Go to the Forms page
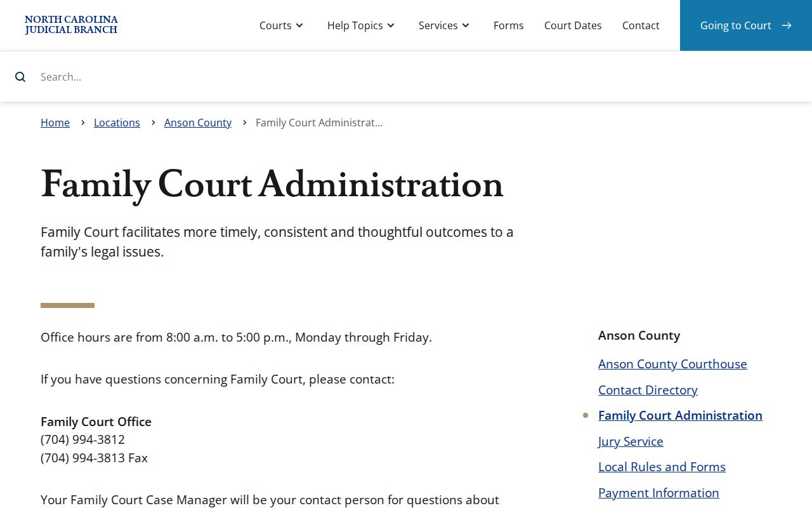Viewport: 812px width, 508px height. point(509,25)
